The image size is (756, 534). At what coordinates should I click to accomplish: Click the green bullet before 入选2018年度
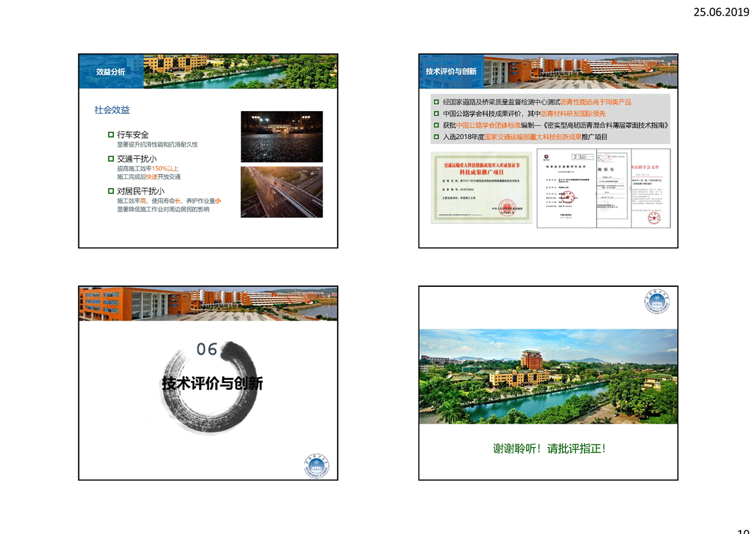[x=436, y=137]
